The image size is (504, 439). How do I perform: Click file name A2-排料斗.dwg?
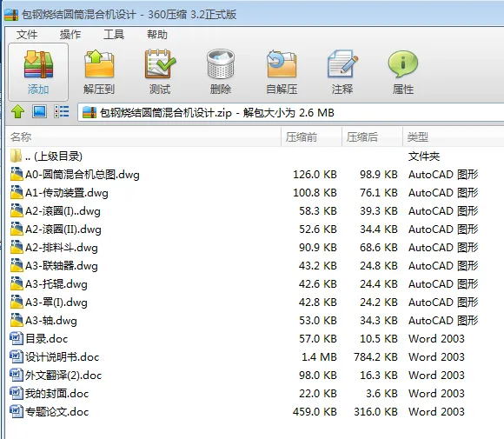pyautogui.click(x=62, y=248)
